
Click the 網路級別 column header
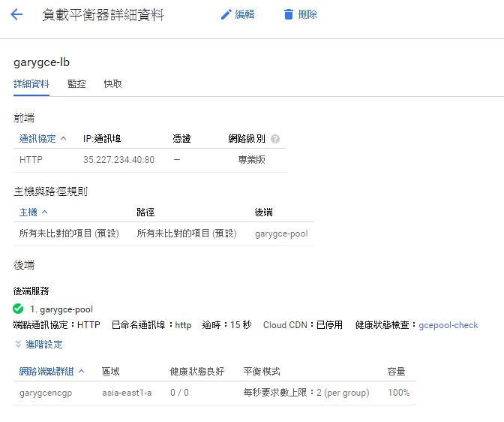(x=247, y=139)
